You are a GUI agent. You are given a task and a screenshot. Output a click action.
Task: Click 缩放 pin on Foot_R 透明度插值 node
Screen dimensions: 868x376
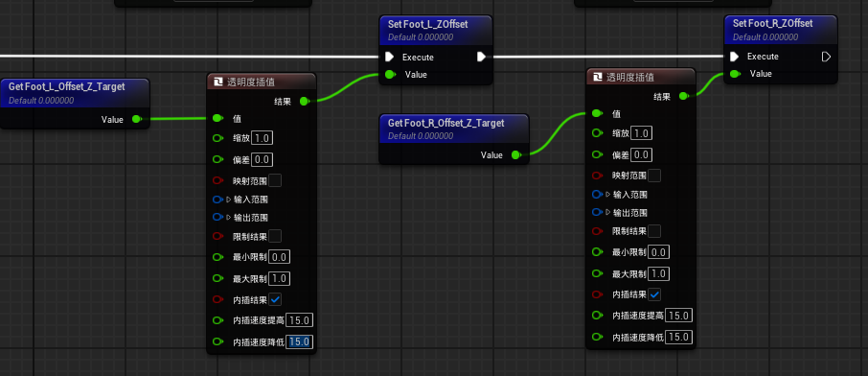[x=597, y=133]
